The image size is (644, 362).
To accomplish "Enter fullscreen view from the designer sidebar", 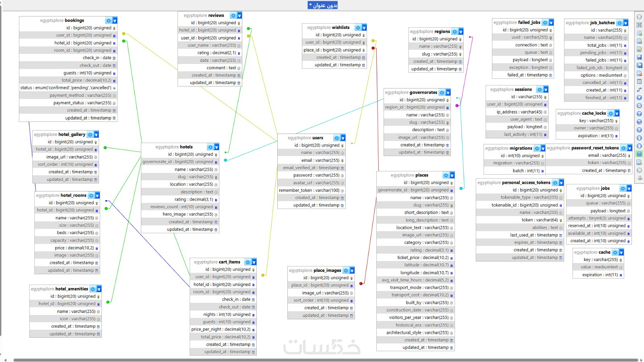I will tap(639, 25).
